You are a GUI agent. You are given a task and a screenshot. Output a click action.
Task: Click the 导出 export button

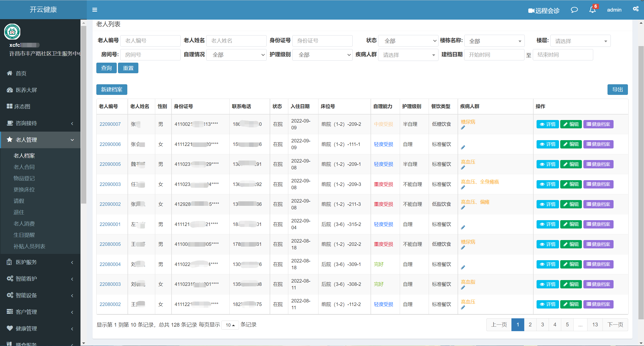pyautogui.click(x=618, y=90)
